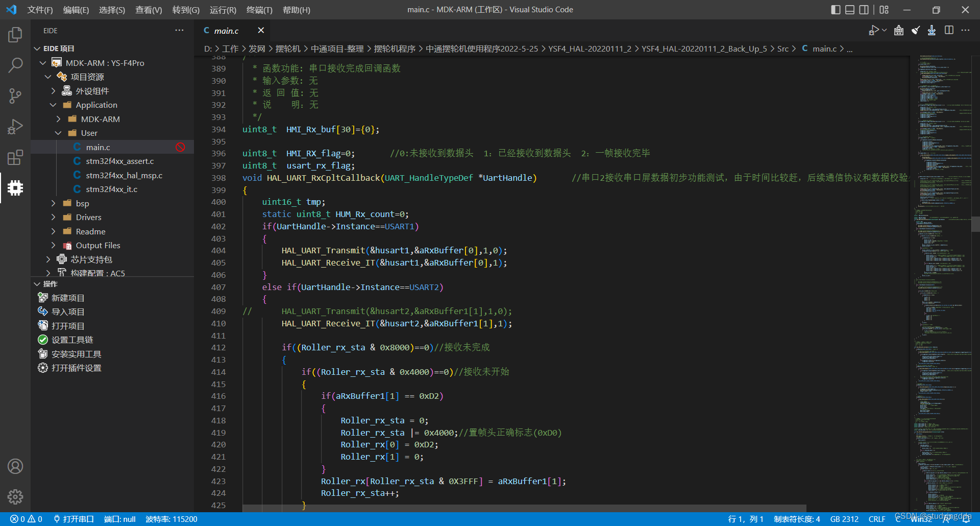Collapse the 操作 section
The width and height of the screenshot is (980, 526).
point(37,284)
